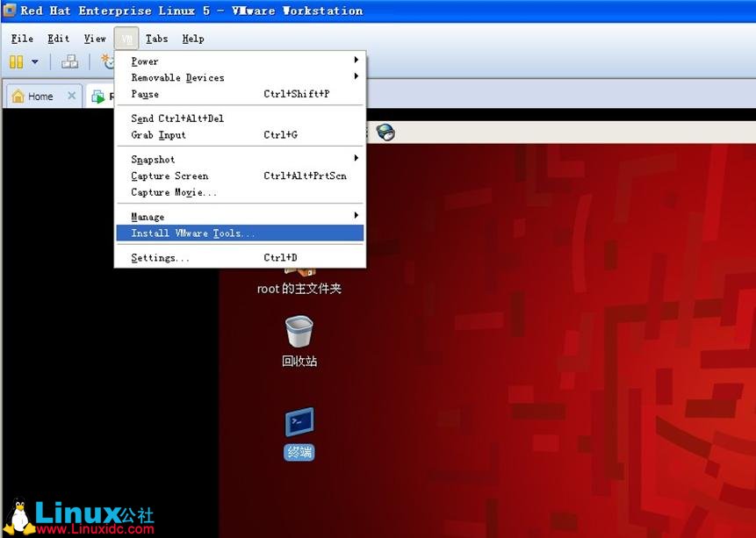The height and width of the screenshot is (538, 756).
Task: Click the globe browser icon in guest panel
Action: 385,133
